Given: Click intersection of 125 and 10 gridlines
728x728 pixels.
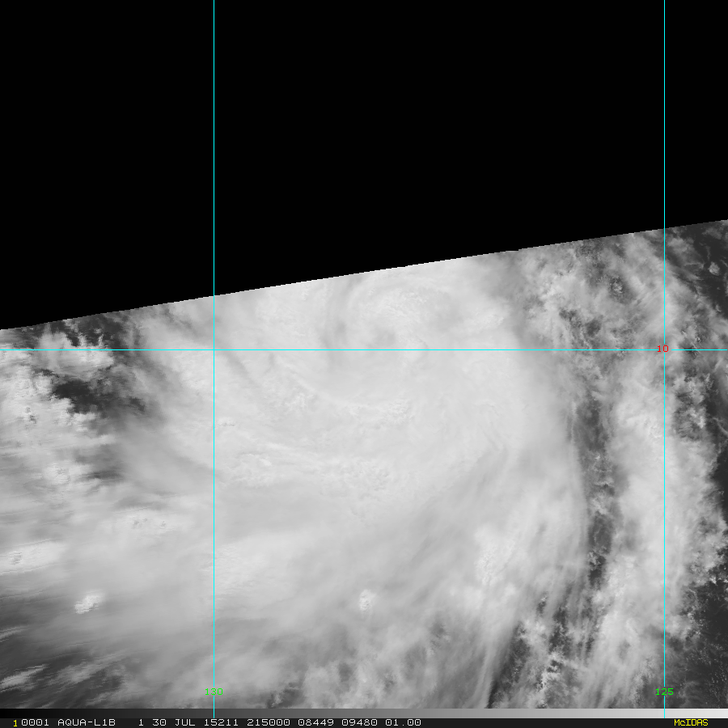Looking at the screenshot, I should pos(664,349).
